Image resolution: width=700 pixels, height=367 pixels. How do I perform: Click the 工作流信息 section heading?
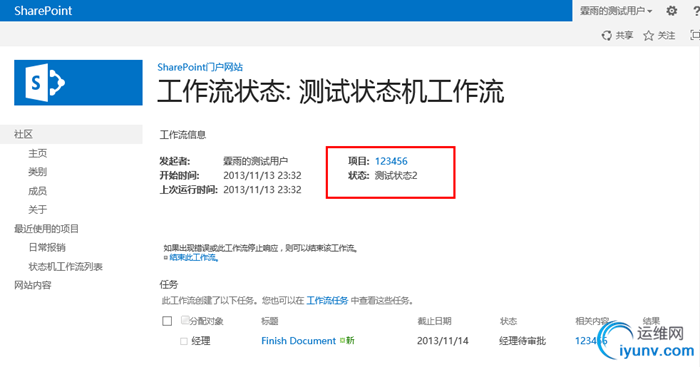coord(183,135)
